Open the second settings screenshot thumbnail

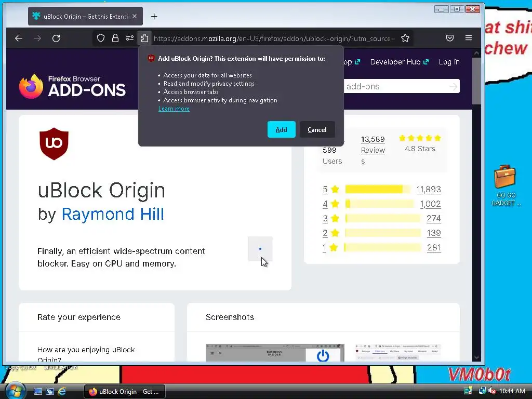(397, 353)
